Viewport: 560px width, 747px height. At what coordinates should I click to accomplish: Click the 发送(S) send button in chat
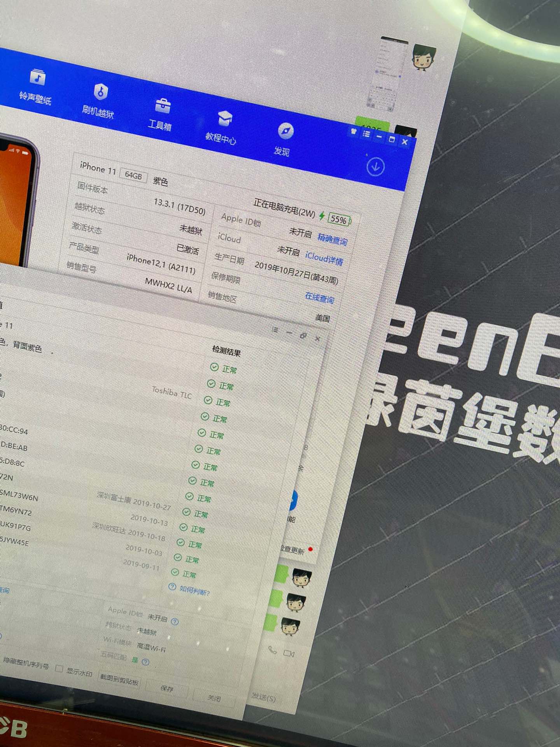[x=264, y=698]
